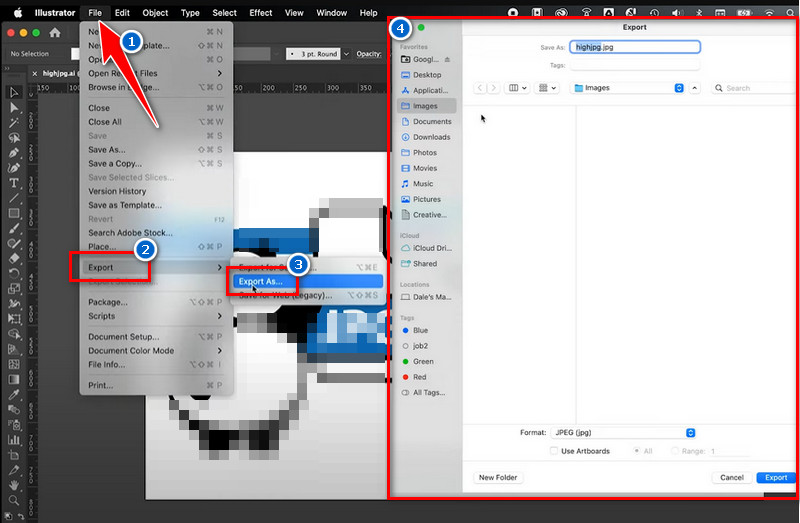
Task: Select the Pen tool
Action: click(x=14, y=153)
